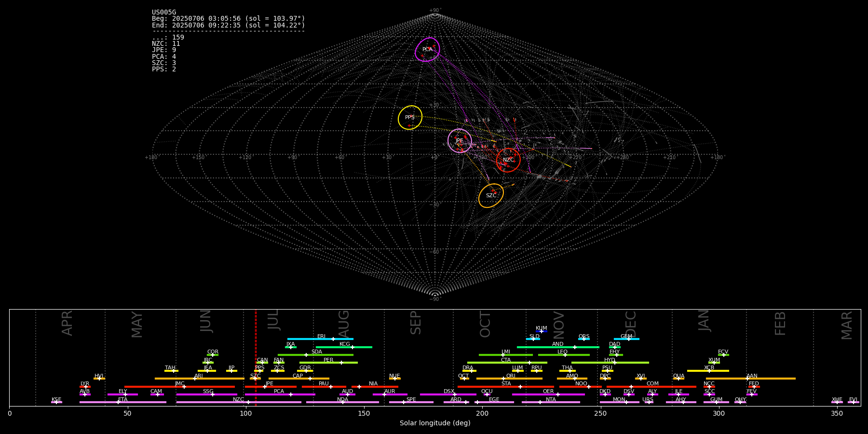This screenshot has height=434, width=868.
Task: Click the URS shower label in timeline
Action: (648, 400)
